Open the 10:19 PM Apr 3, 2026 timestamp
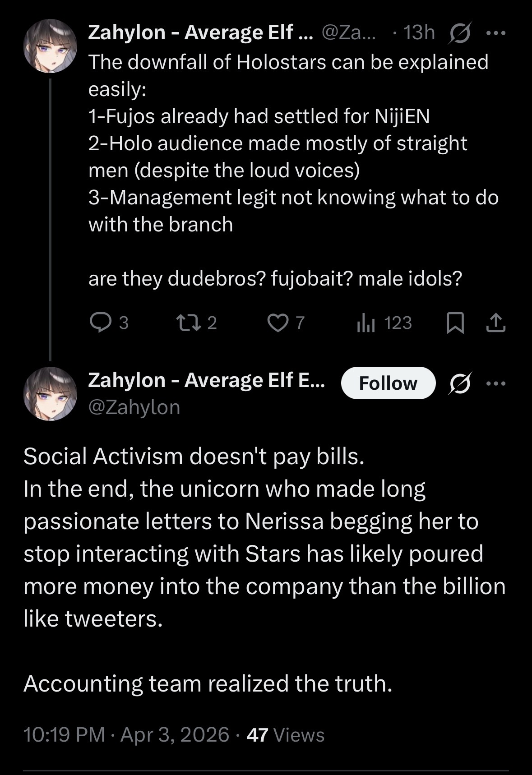 pos(126,734)
